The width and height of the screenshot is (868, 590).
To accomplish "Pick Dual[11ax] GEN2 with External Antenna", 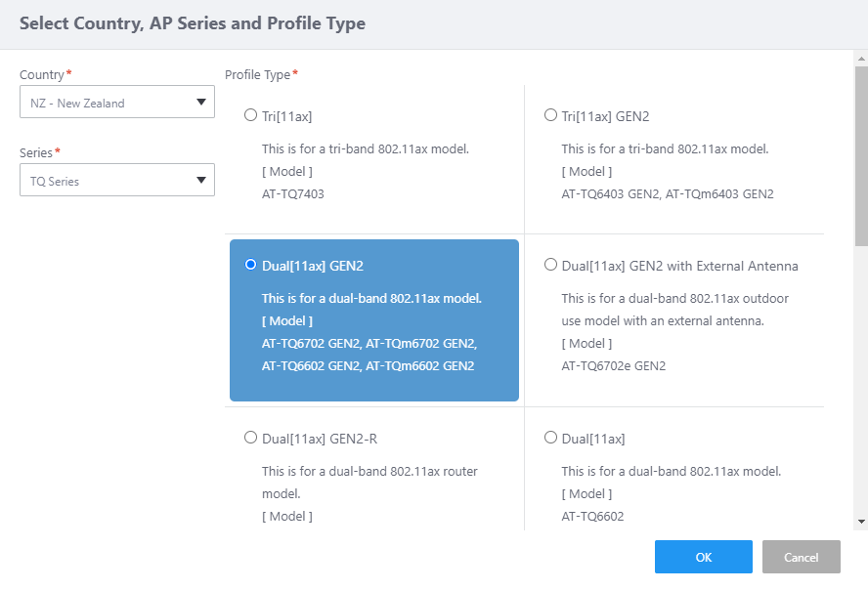I will coord(551,265).
